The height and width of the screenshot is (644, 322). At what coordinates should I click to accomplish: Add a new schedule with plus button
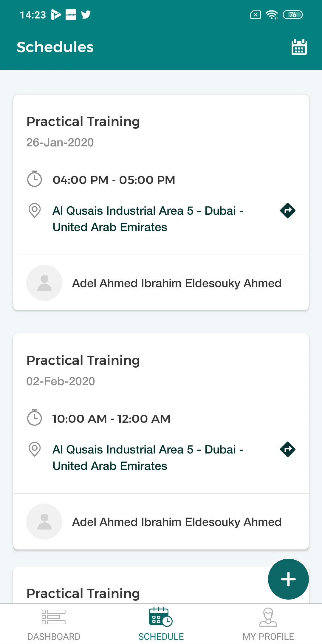tap(288, 579)
